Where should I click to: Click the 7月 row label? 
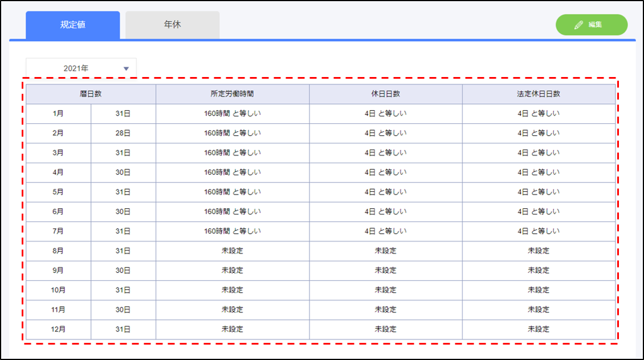(x=58, y=232)
